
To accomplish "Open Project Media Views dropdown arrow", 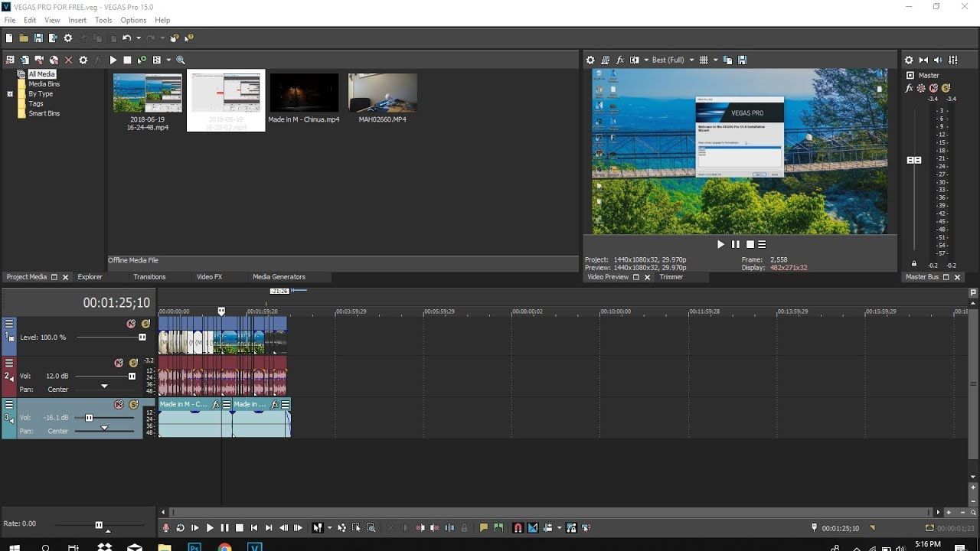I will coord(168,60).
